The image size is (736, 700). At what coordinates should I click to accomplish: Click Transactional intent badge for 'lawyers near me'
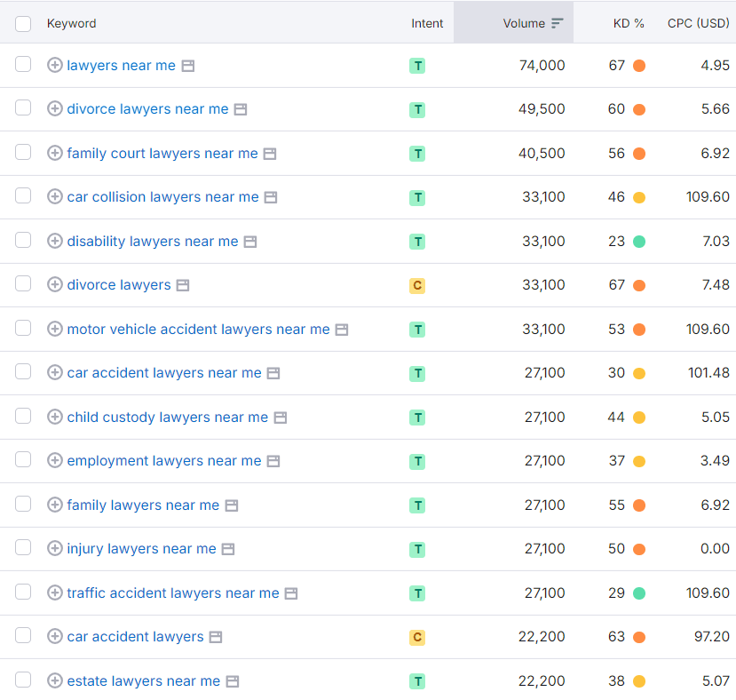coord(417,66)
